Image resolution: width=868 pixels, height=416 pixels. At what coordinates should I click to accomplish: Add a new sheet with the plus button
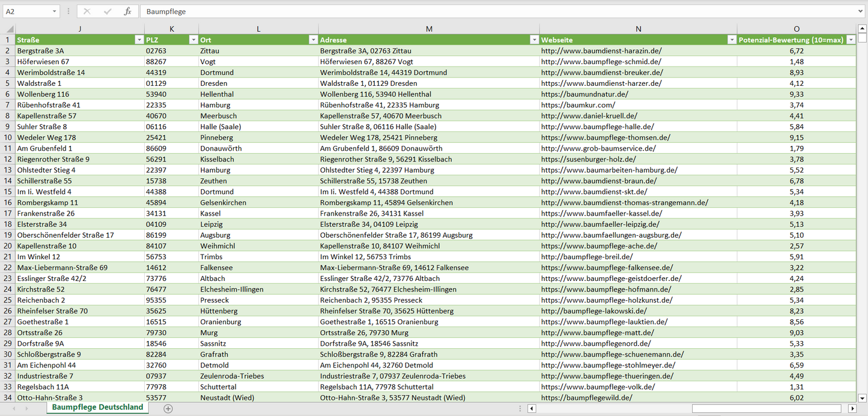coord(168,408)
